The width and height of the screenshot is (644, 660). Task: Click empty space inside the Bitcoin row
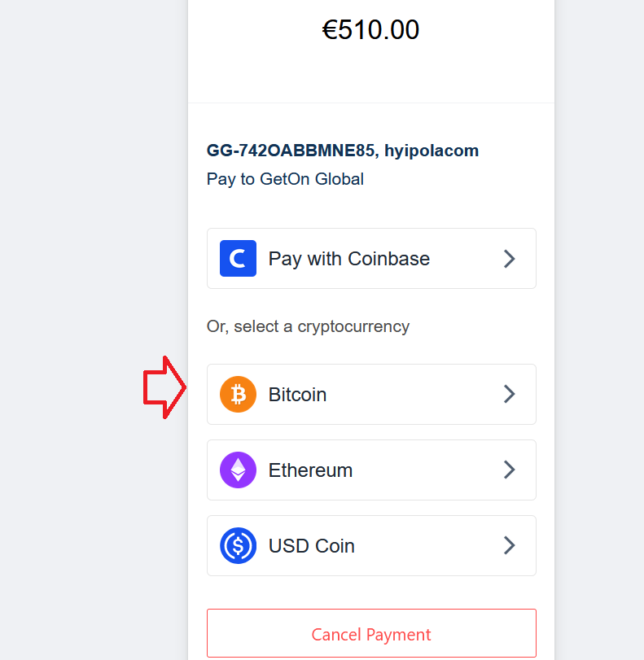coord(415,395)
